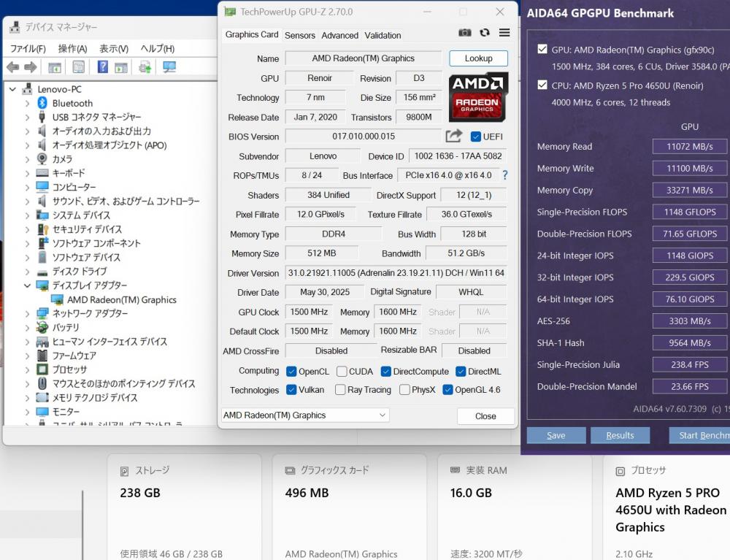Click the firmware icon in device tree
Screen dimensions: 730x560
point(42,355)
